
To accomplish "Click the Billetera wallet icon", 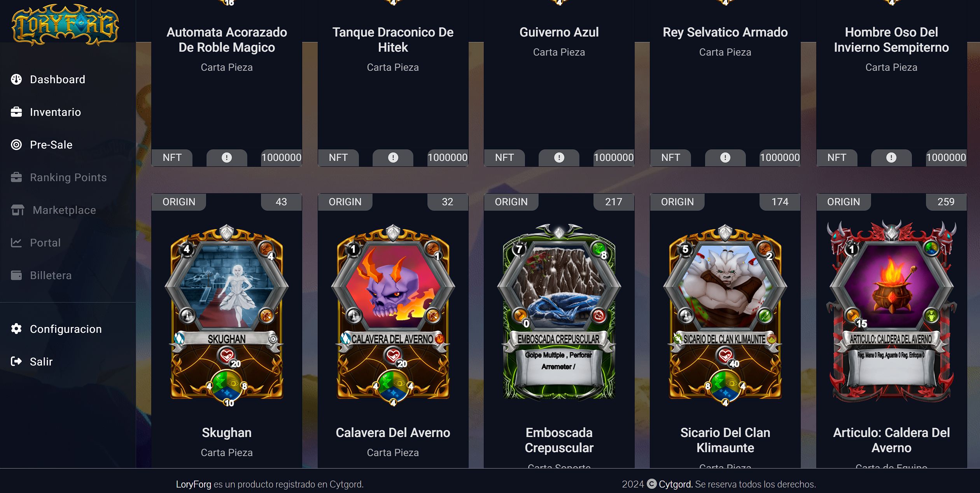I will tap(16, 275).
